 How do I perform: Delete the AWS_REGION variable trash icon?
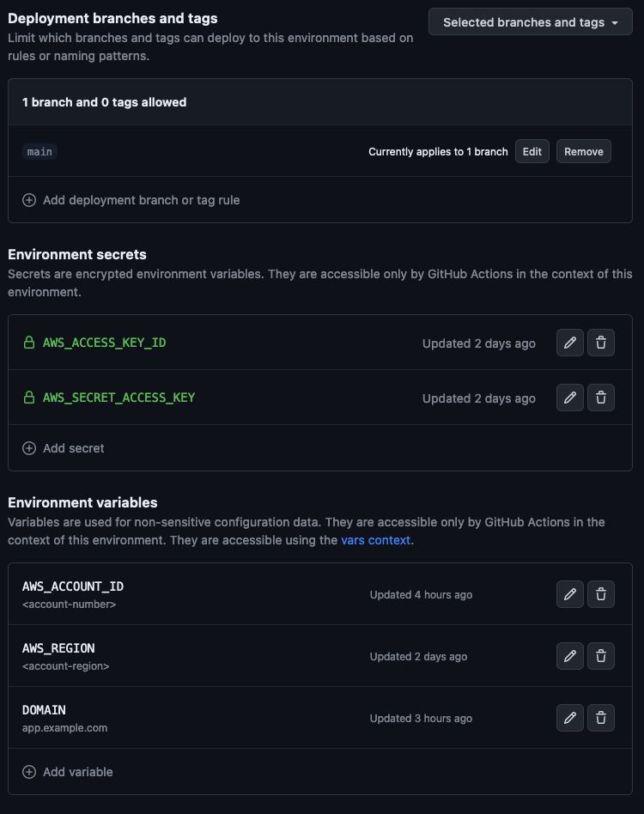pos(601,656)
